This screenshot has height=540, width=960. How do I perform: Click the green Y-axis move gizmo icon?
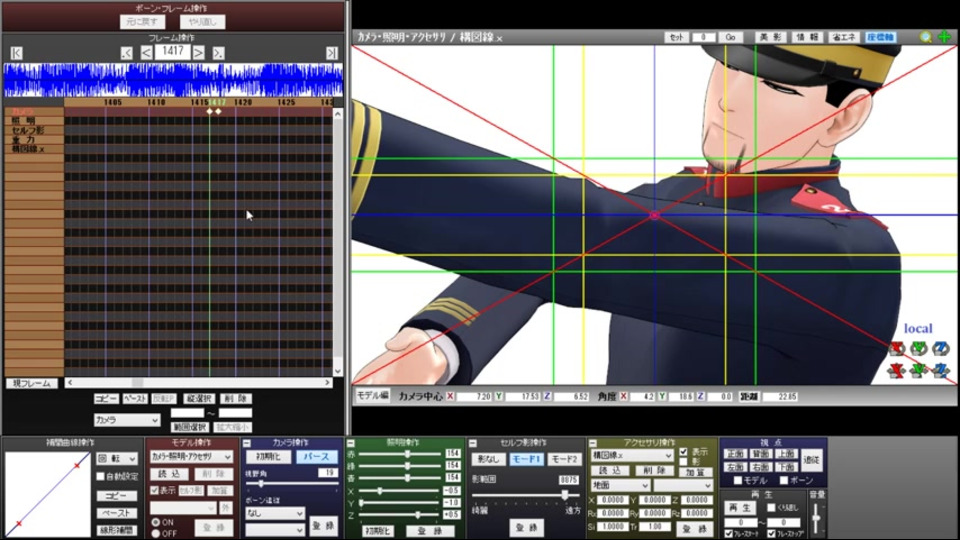point(918,370)
